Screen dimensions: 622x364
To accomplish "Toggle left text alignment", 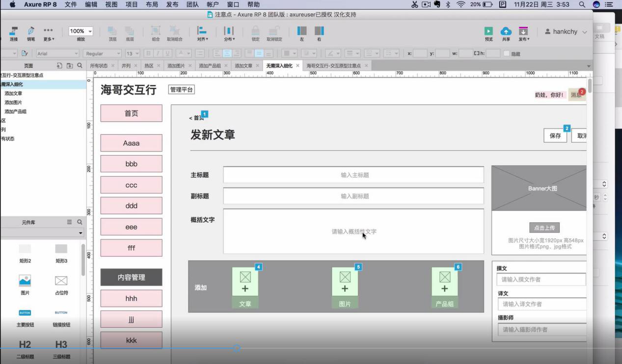I will click(x=217, y=53).
